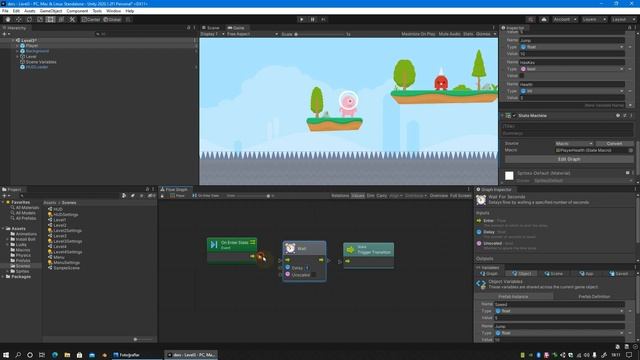Image resolution: width=640 pixels, height=360 pixels.
Task: Open the cloud services icon
Action: 544,19
